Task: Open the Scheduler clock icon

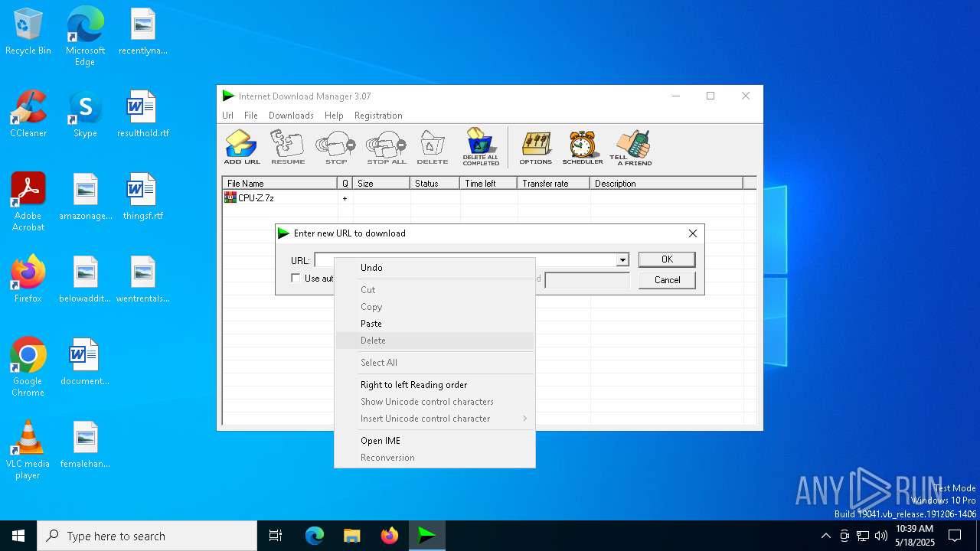Action: pyautogui.click(x=583, y=147)
